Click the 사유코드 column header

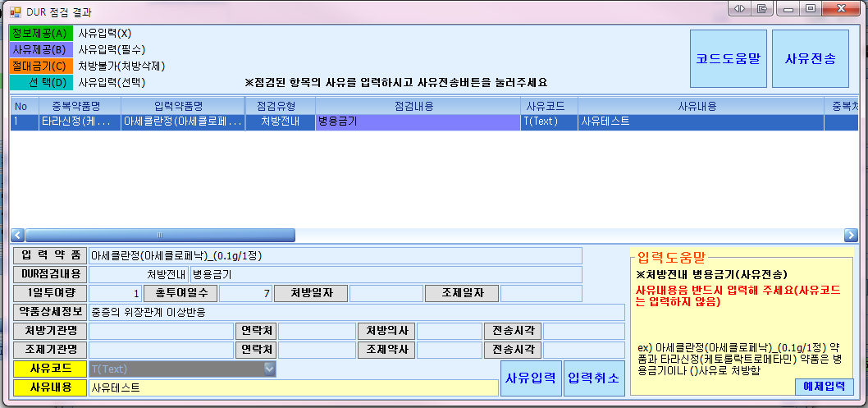(x=549, y=106)
